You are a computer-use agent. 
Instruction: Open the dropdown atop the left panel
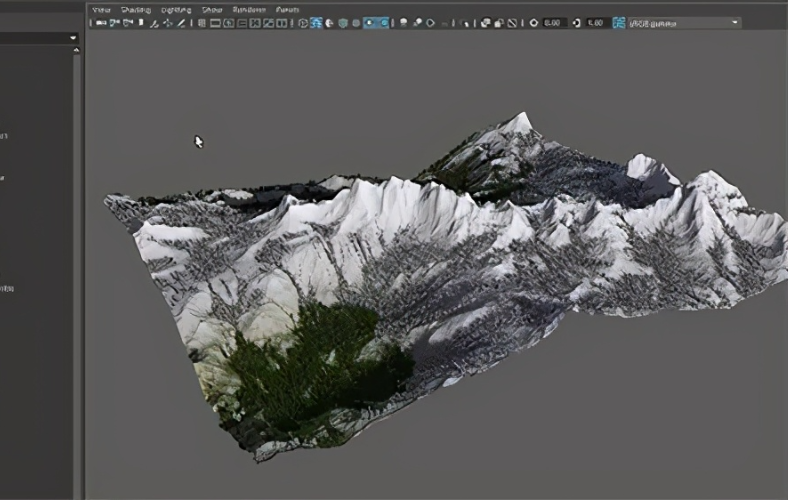(39, 38)
